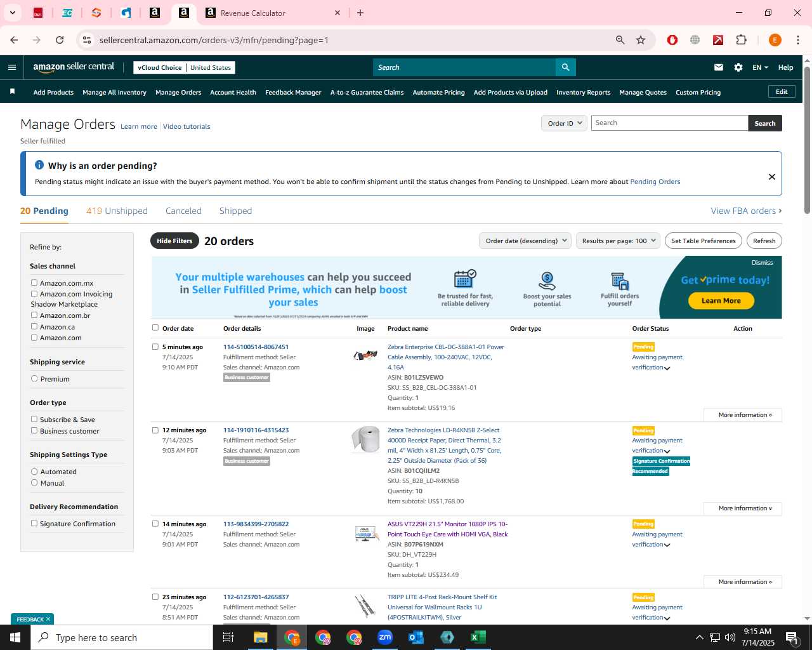
Task: Expand More information for ASUS monitor order
Action: tap(743, 582)
